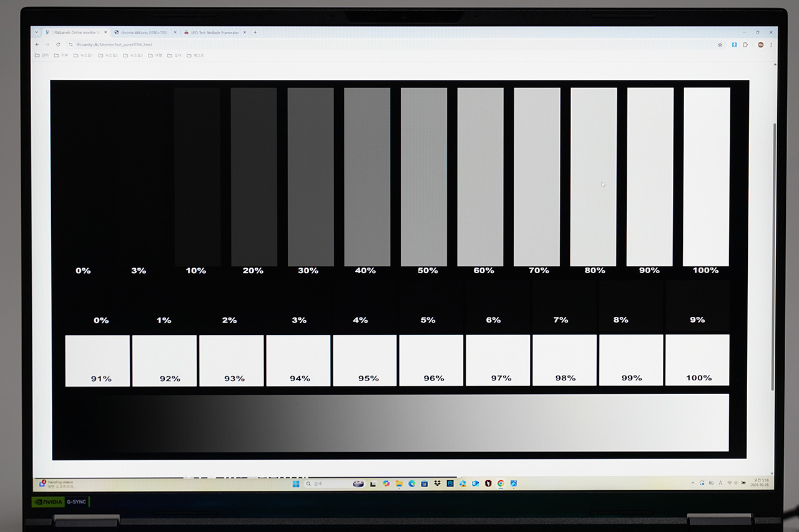
Task: Open a new tab with the plus button
Action: click(x=255, y=32)
